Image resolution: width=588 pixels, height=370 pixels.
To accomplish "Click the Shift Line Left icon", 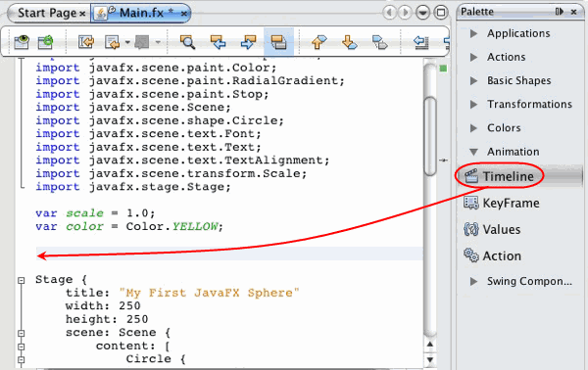I will click(x=420, y=42).
